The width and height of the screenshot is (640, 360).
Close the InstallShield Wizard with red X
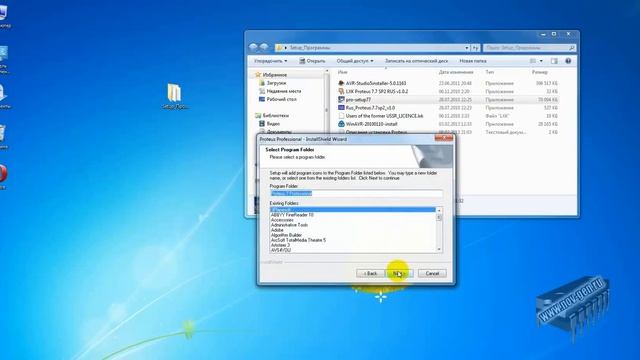pos(444,138)
